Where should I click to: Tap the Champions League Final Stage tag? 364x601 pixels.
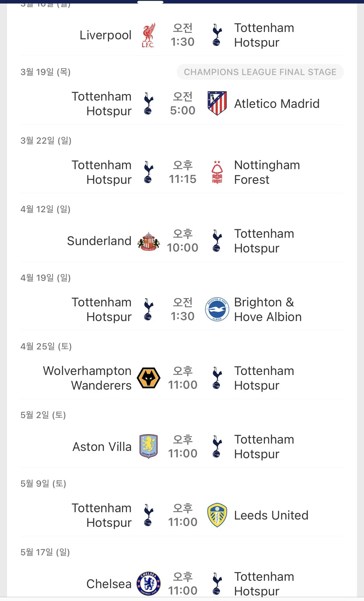(x=260, y=72)
